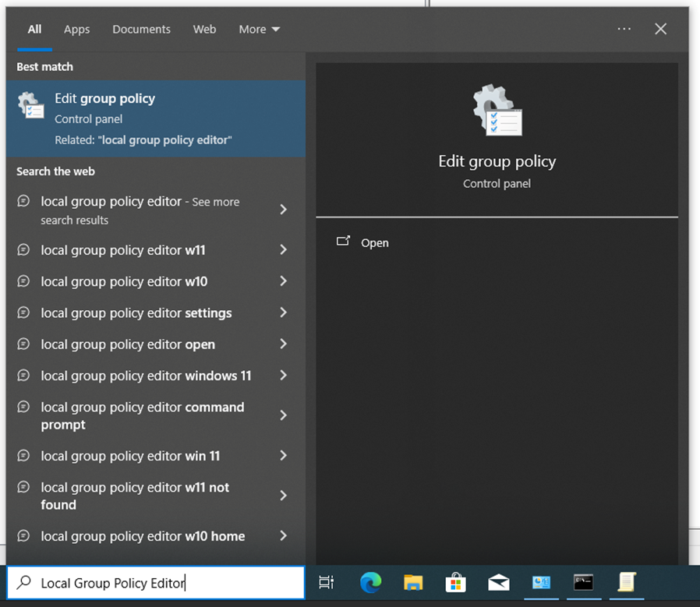Click search icon beside 'editor settings' suggestion
The image size is (700, 607).
point(23,312)
